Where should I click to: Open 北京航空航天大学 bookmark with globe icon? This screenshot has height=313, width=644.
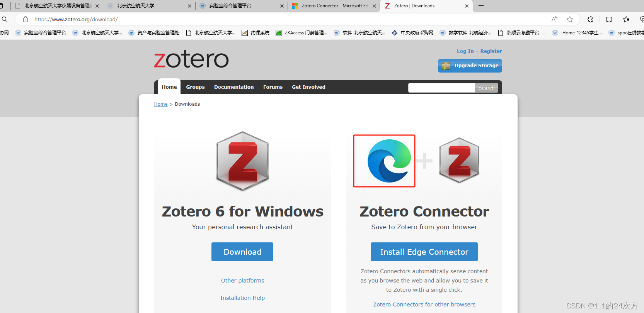97,33
